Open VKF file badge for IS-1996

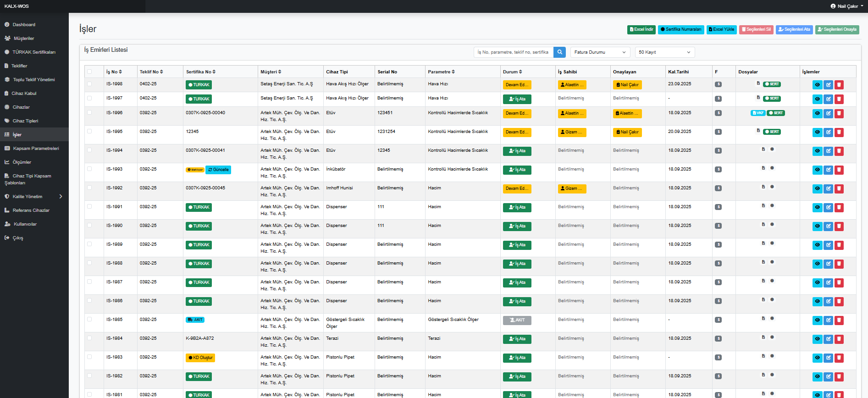point(758,113)
